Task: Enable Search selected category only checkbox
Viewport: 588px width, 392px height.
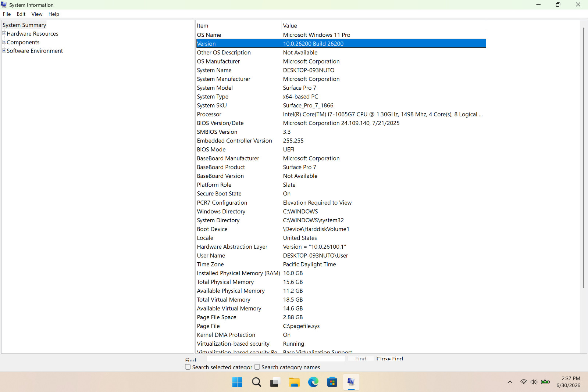Action: pos(188,367)
